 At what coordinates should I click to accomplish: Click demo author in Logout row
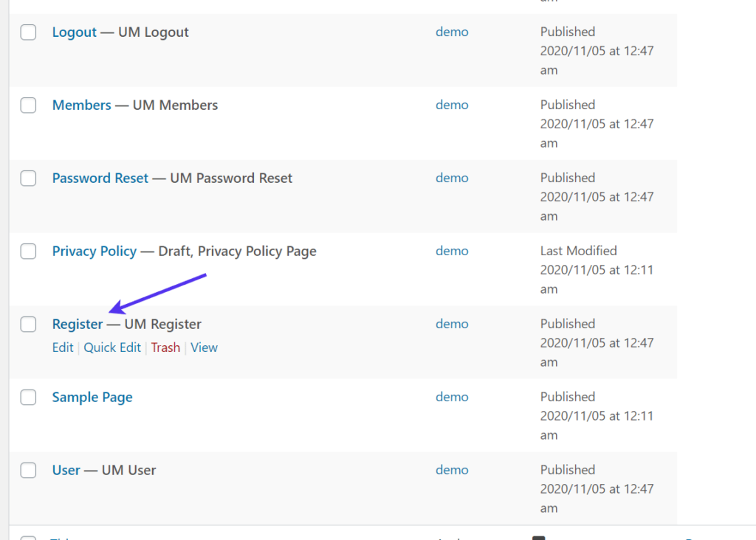452,32
